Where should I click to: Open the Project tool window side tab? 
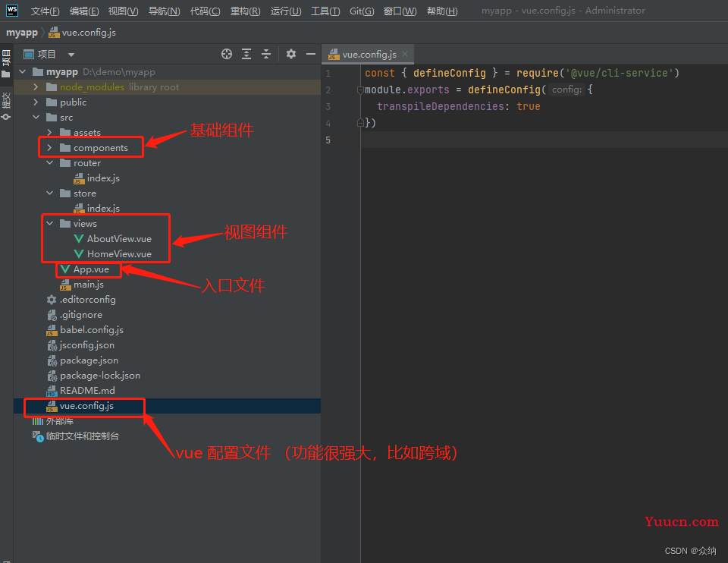pyautogui.click(x=6, y=63)
